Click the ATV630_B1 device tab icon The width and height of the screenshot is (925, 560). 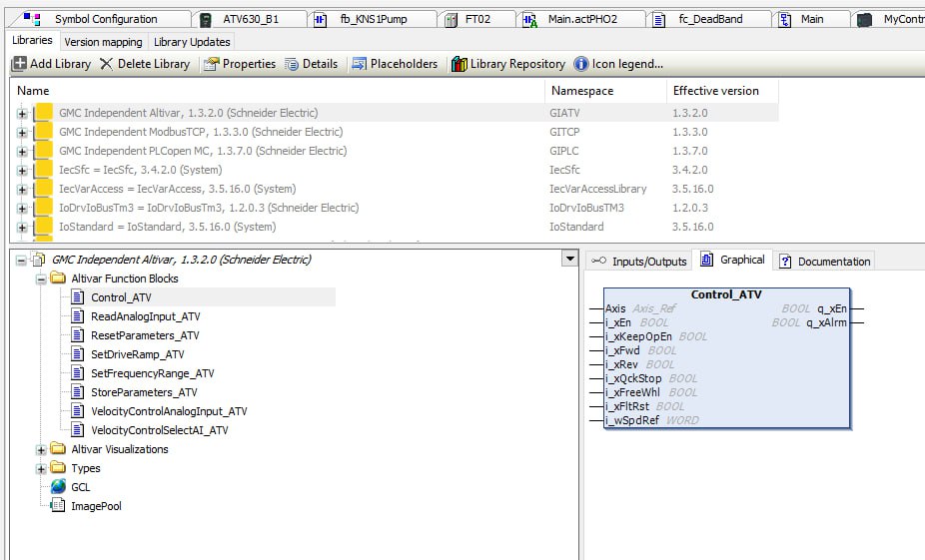[x=206, y=19]
